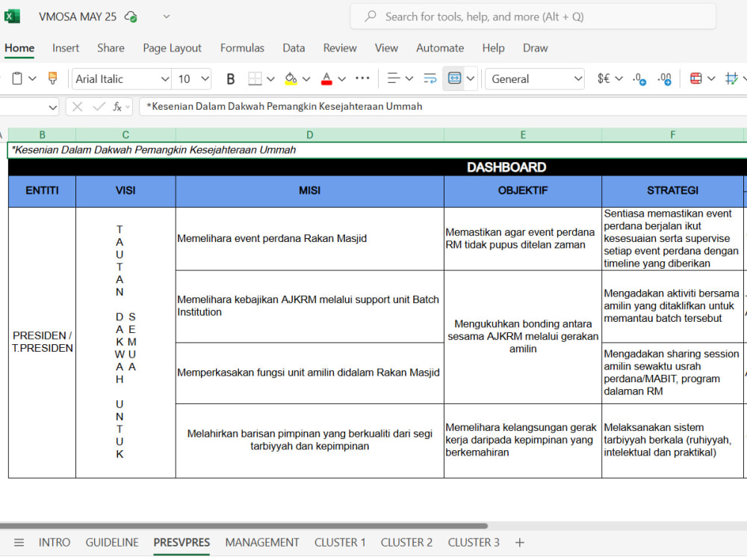Click into the formula bar text
The image size is (747, 560).
285,106
